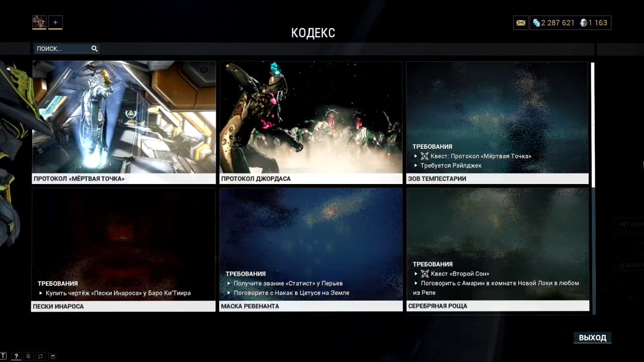Open the Серебряная Роща quest card

[x=498, y=250]
